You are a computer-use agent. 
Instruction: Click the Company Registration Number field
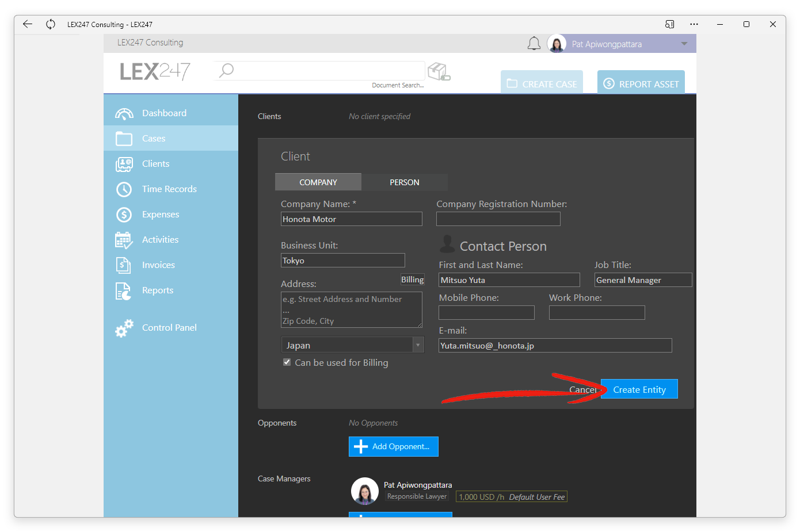point(498,219)
